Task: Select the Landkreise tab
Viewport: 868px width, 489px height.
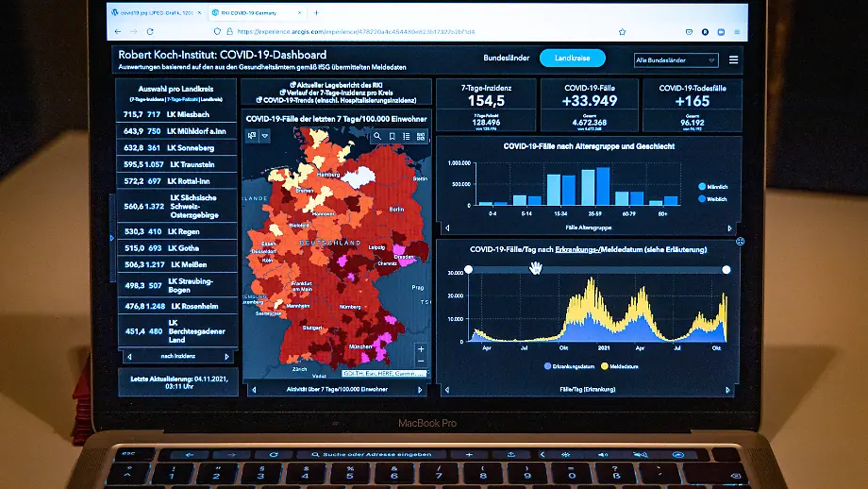Action: [x=573, y=59]
